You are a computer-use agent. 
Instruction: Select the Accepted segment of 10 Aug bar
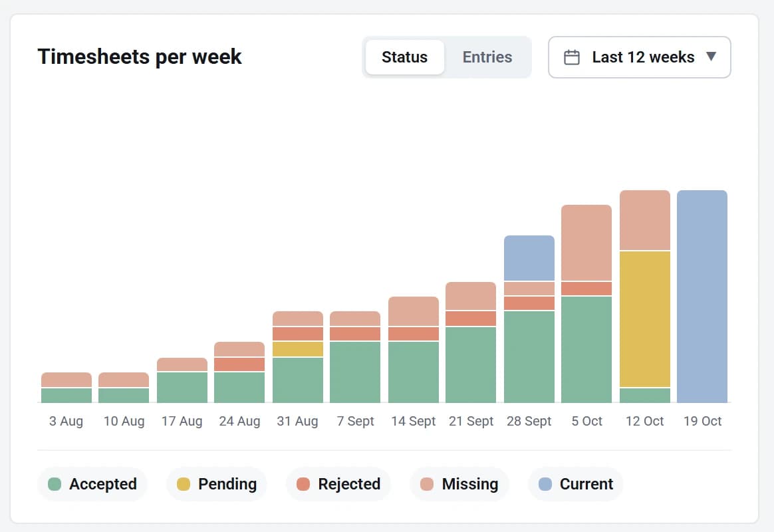coord(124,396)
